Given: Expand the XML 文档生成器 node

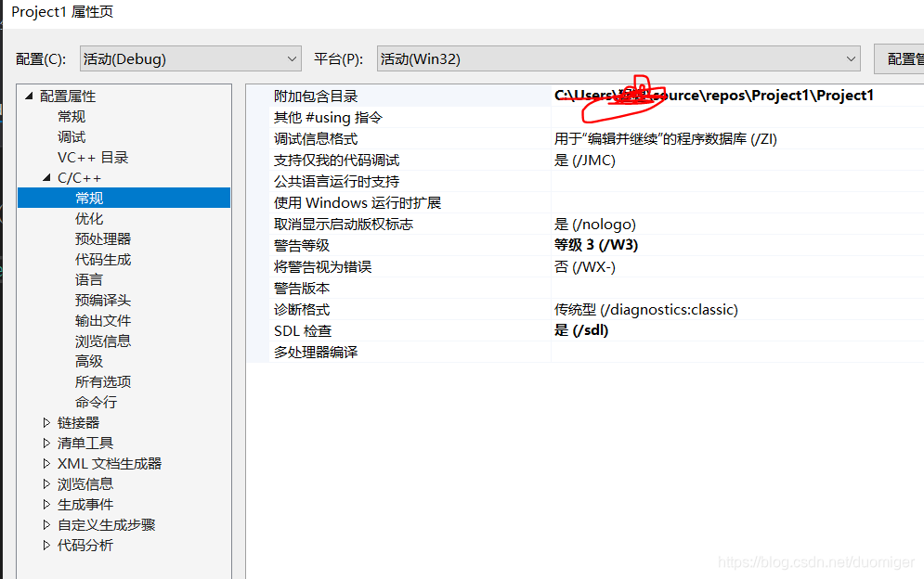Looking at the screenshot, I should pyautogui.click(x=46, y=464).
